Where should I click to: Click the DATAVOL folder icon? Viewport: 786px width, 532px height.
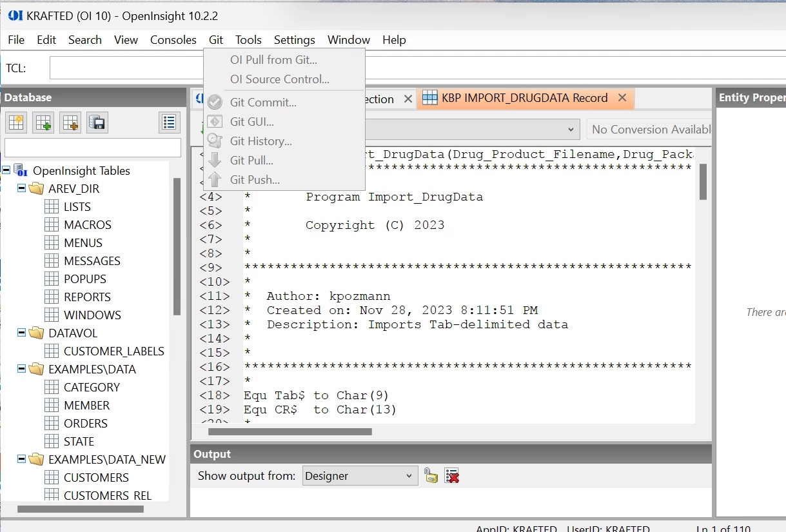tap(36, 333)
